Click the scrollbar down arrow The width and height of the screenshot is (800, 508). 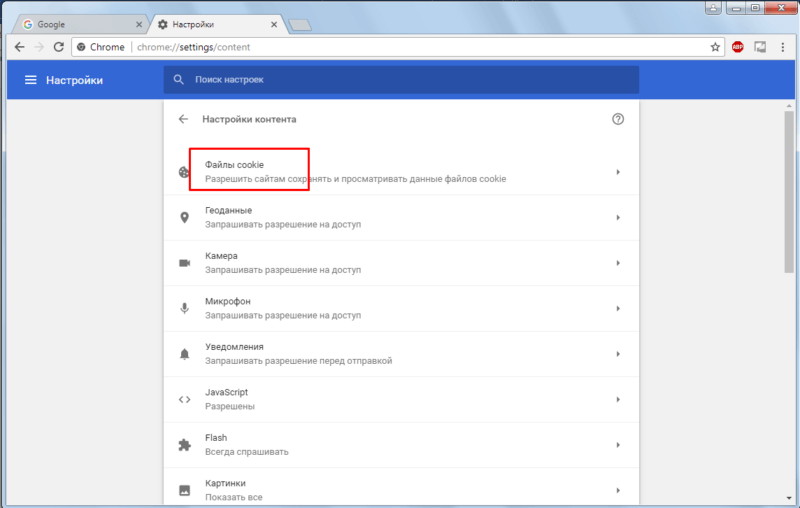coord(789,498)
